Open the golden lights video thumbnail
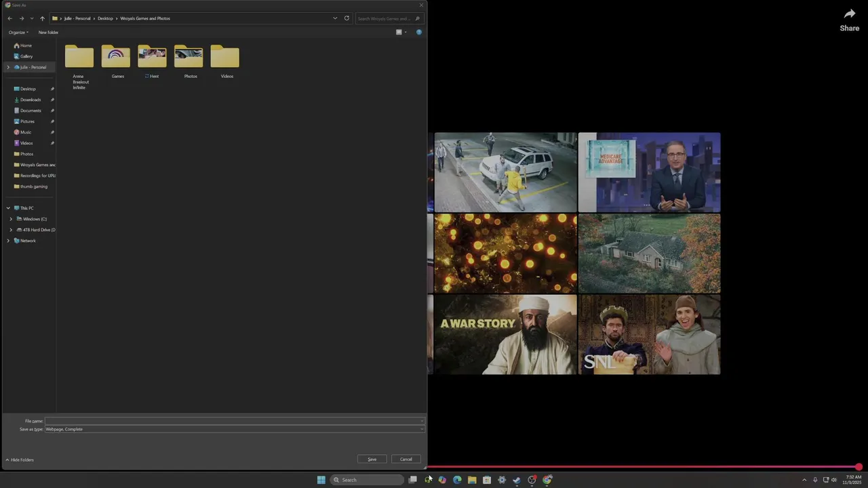 pos(505,253)
